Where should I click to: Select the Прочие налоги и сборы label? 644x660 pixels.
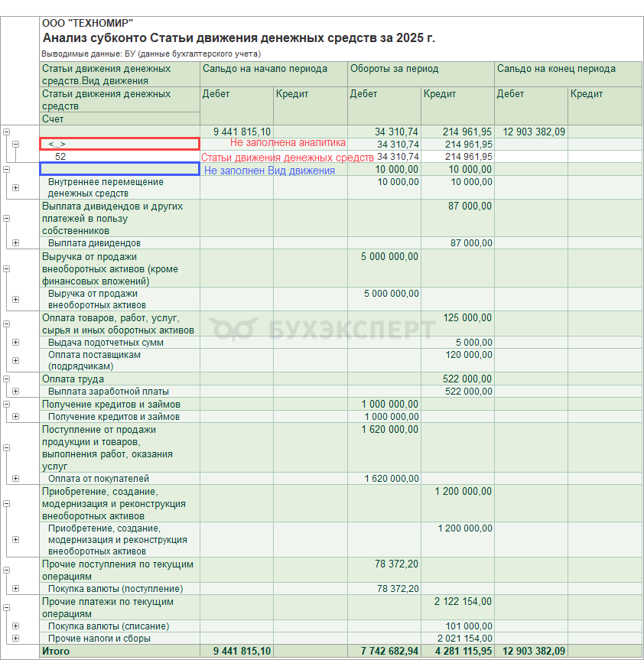[99, 638]
